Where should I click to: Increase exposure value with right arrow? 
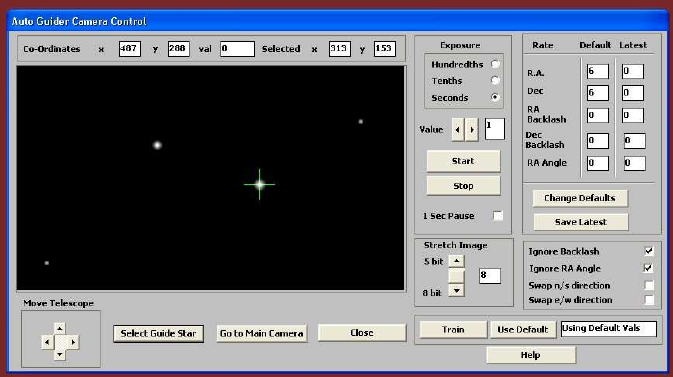(472, 129)
